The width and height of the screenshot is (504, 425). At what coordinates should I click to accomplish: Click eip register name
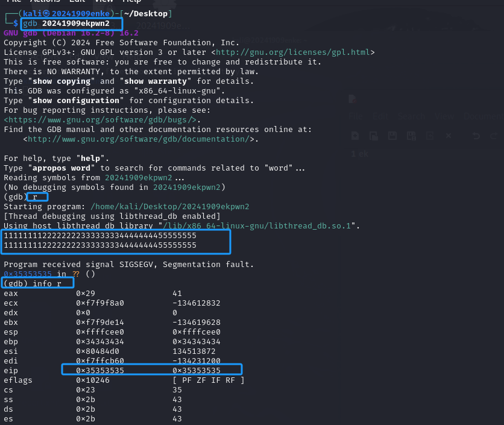[x=11, y=370]
